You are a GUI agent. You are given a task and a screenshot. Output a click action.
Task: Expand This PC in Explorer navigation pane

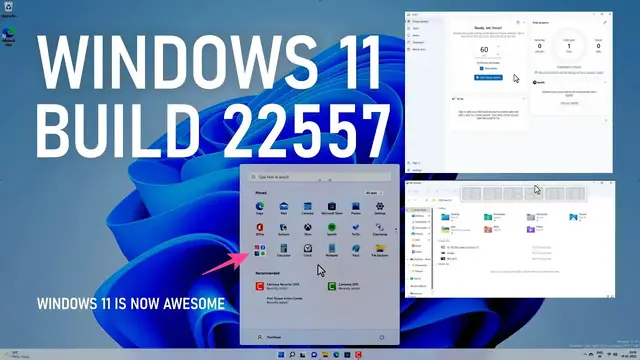(x=408, y=279)
